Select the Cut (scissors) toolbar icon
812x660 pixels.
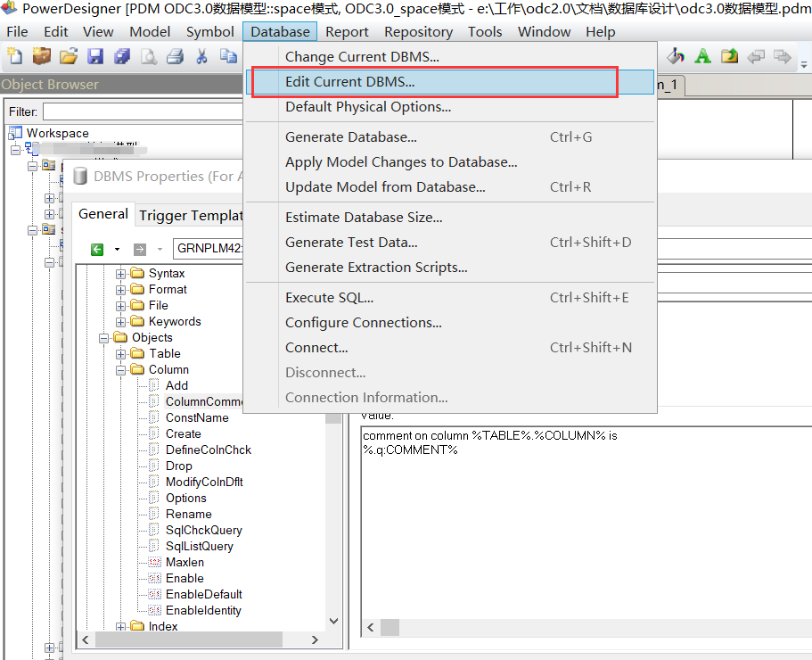pos(201,55)
